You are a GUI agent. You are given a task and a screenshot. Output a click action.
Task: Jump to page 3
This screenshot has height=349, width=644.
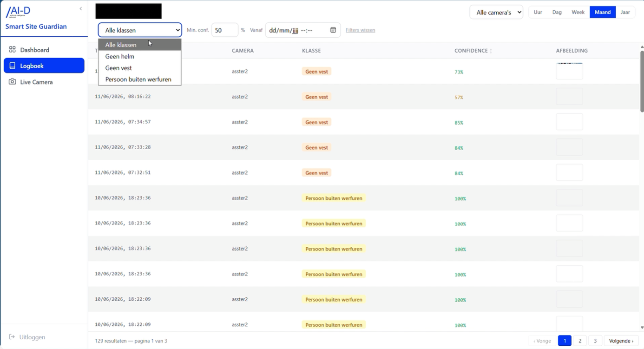point(595,341)
